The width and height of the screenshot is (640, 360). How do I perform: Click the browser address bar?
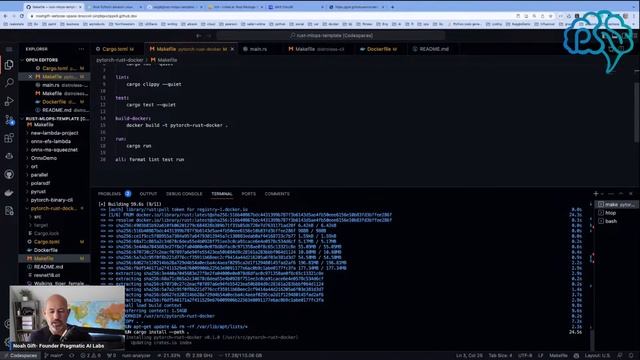point(269,16)
